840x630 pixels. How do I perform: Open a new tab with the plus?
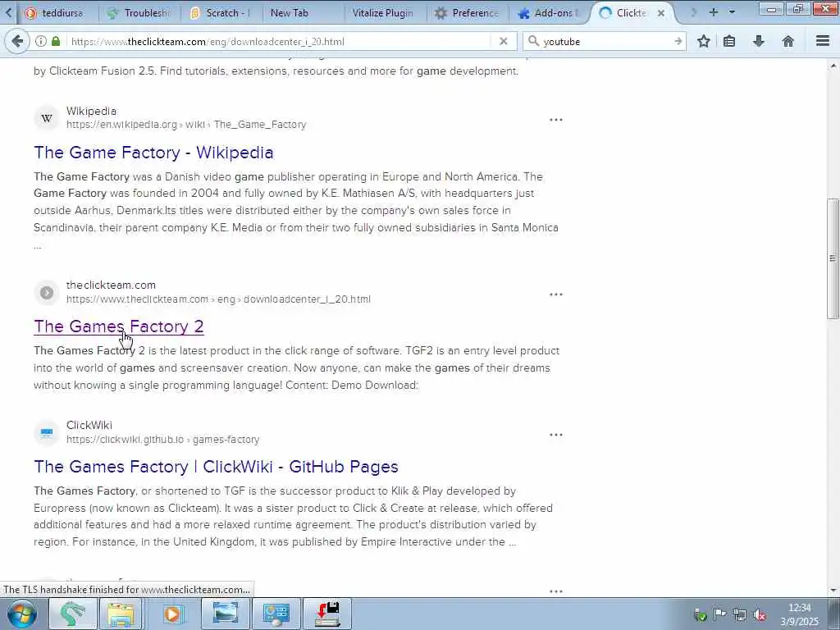click(714, 12)
